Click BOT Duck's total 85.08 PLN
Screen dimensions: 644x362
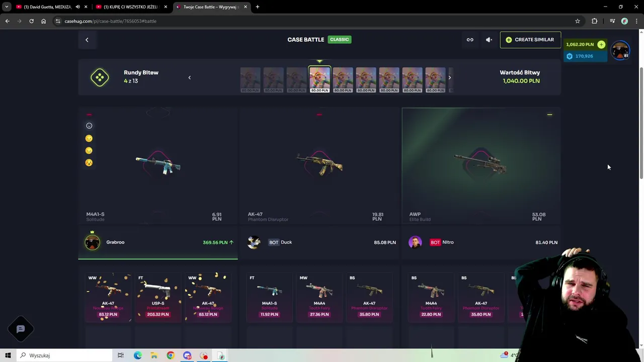pos(385,242)
